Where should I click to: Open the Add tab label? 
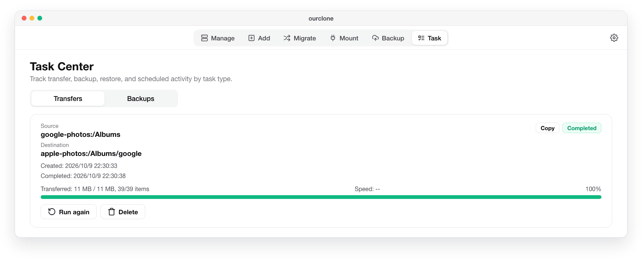264,38
